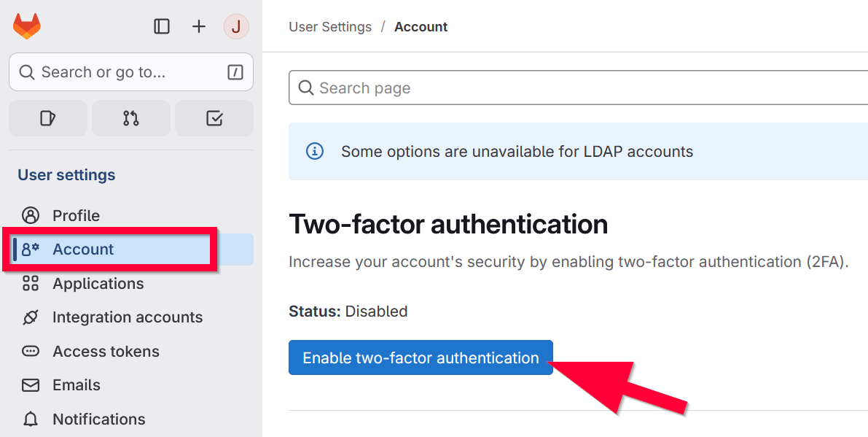Open Profile in user settings
868x437 pixels.
coord(76,215)
